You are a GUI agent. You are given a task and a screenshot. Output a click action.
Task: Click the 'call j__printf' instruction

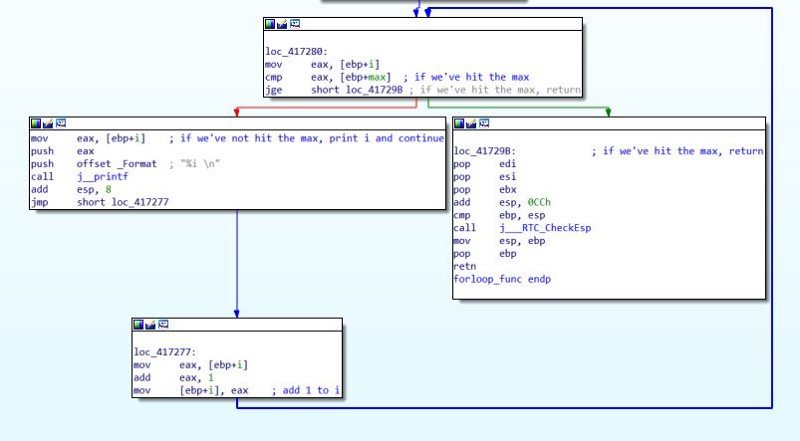tap(80, 177)
